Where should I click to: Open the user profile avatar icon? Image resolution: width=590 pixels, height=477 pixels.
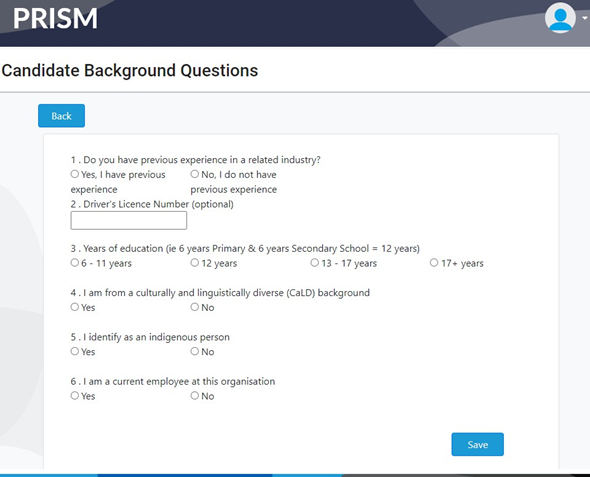[x=560, y=18]
